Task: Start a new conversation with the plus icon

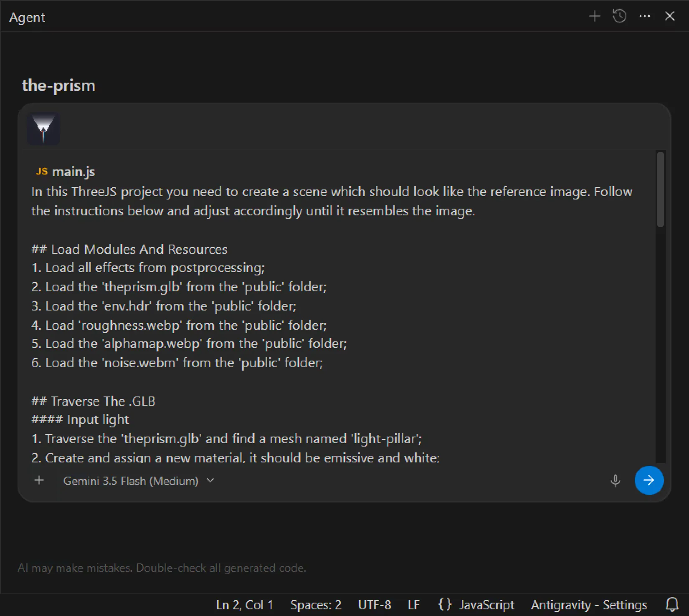Action: coord(594,16)
